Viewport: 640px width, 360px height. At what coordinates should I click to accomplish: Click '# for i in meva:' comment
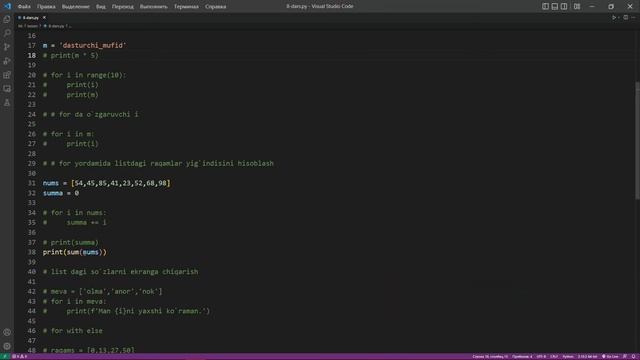(74, 301)
